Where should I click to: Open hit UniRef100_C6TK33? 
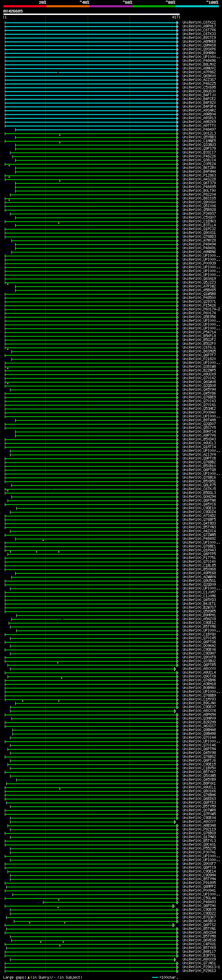[x=199, y=34]
